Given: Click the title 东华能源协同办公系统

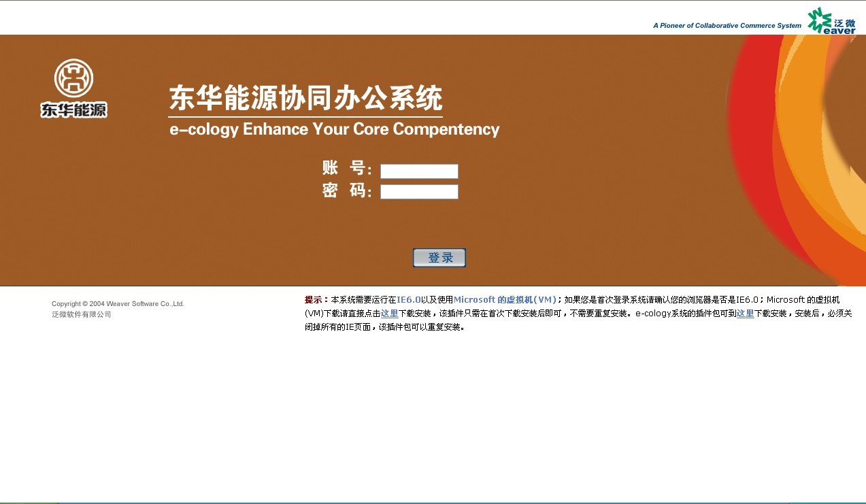Looking at the screenshot, I should pyautogui.click(x=305, y=98).
